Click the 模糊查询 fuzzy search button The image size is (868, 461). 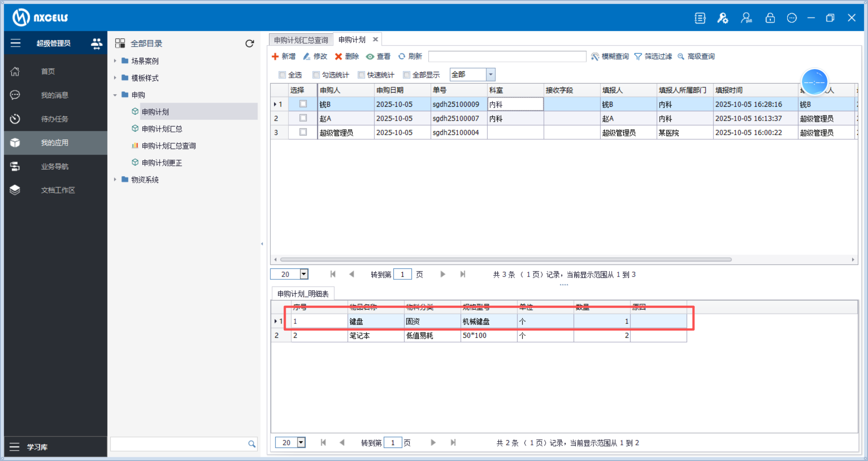(x=610, y=56)
